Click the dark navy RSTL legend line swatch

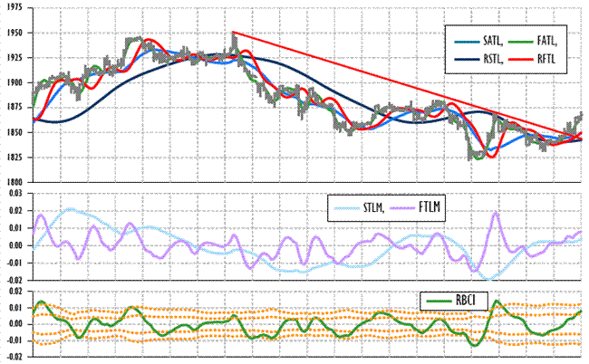pyautogui.click(x=467, y=60)
